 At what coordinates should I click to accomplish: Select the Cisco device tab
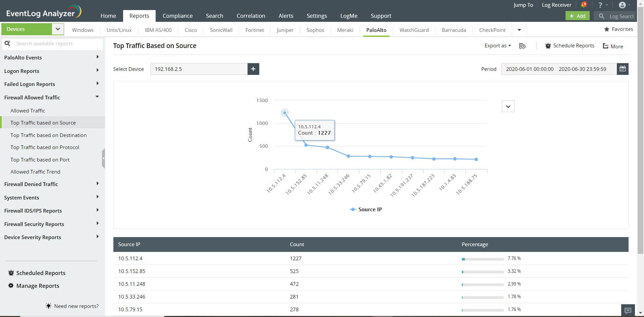coord(191,30)
